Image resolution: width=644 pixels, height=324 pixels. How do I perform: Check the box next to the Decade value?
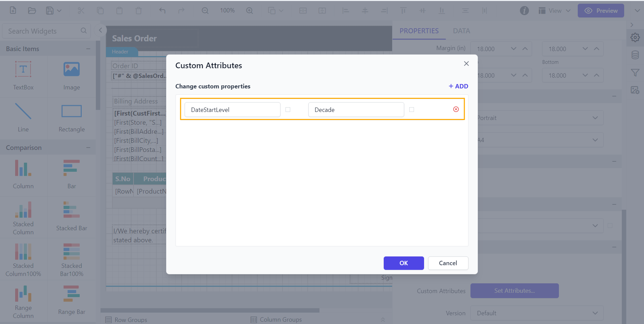point(412,109)
